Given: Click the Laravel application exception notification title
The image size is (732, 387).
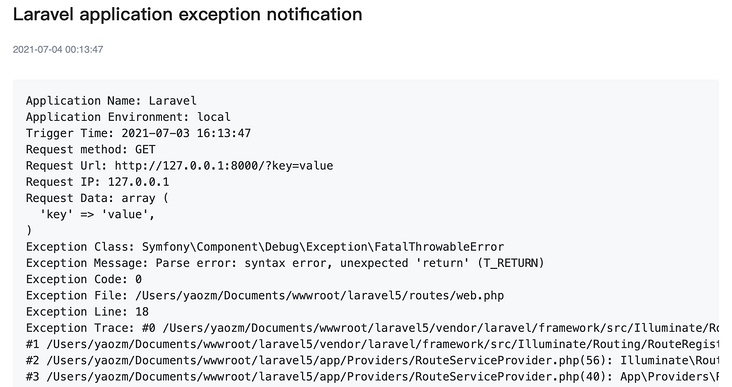Looking at the screenshot, I should click(187, 14).
